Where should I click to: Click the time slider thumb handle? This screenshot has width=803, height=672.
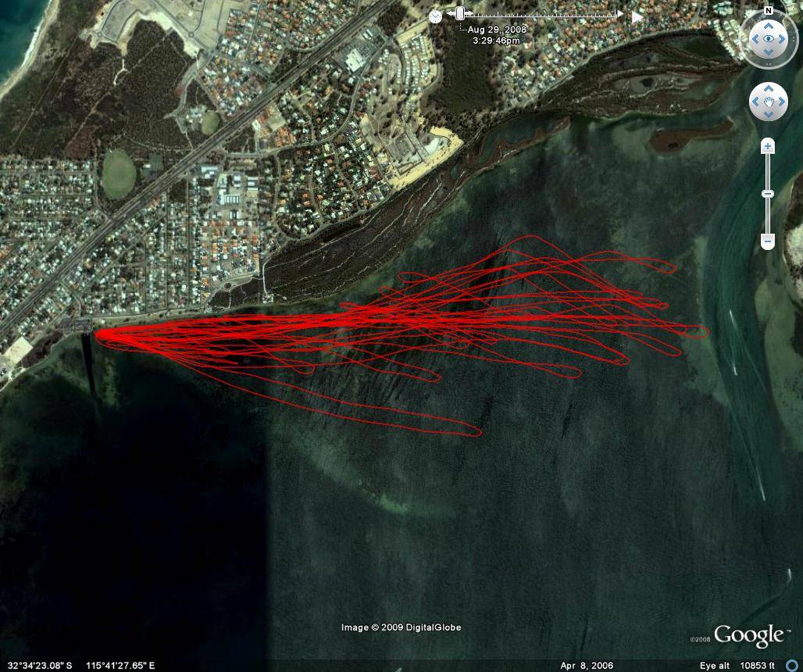click(x=460, y=13)
